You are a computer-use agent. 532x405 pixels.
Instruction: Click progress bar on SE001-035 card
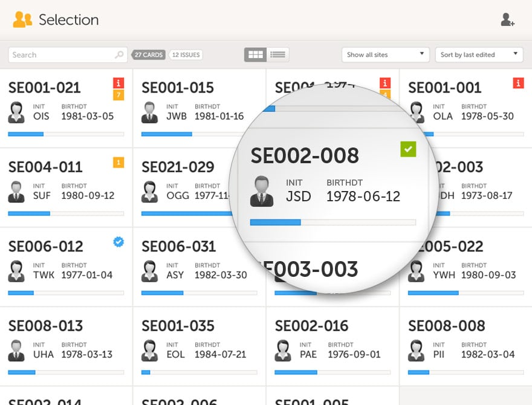(x=199, y=372)
